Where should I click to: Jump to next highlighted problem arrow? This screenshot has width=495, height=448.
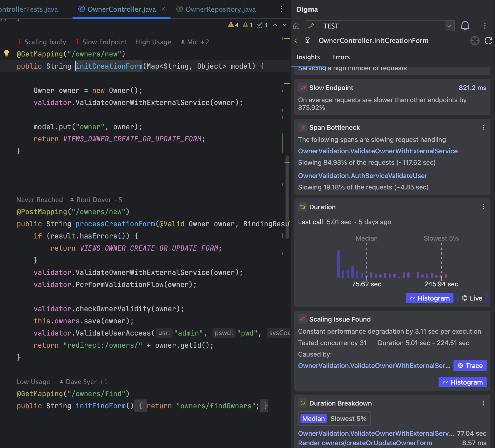pos(284,25)
